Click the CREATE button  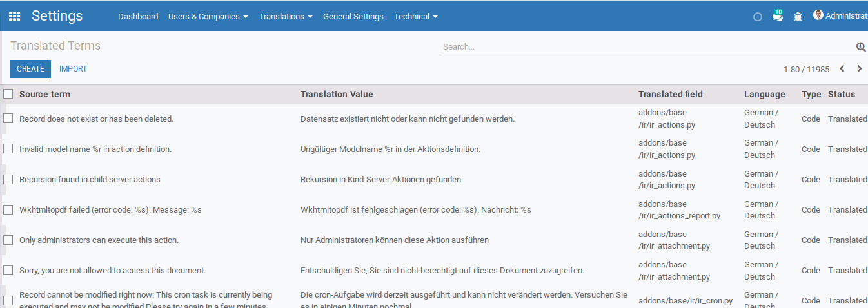[30, 69]
